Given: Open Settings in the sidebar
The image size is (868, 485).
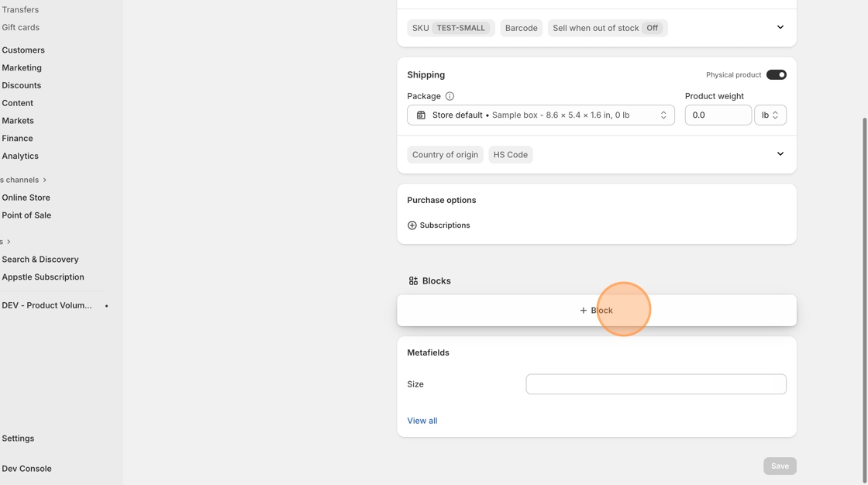Looking at the screenshot, I should pos(18,439).
